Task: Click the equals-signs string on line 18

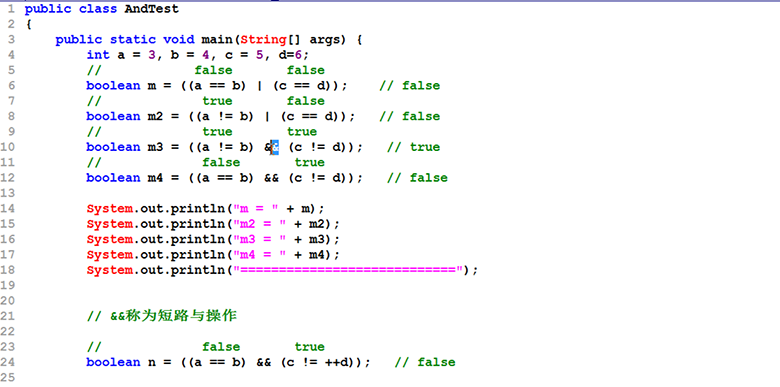Action: 348,270
